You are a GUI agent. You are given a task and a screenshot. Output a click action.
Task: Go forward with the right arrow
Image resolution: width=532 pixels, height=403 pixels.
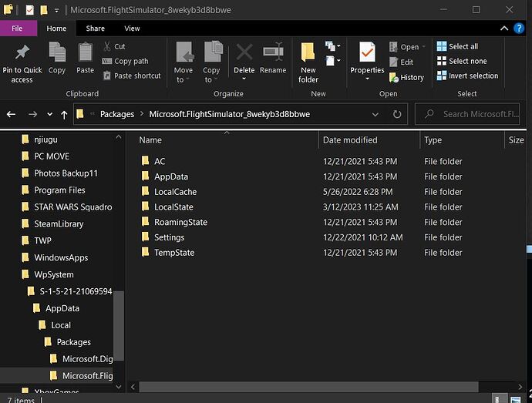click(x=32, y=114)
